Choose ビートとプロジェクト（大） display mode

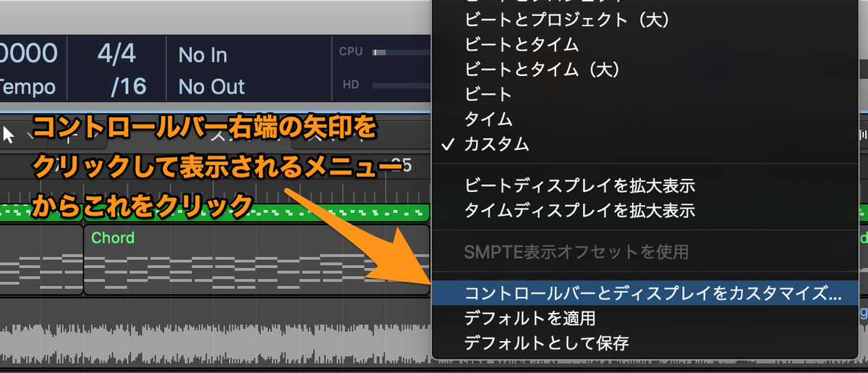566,20
